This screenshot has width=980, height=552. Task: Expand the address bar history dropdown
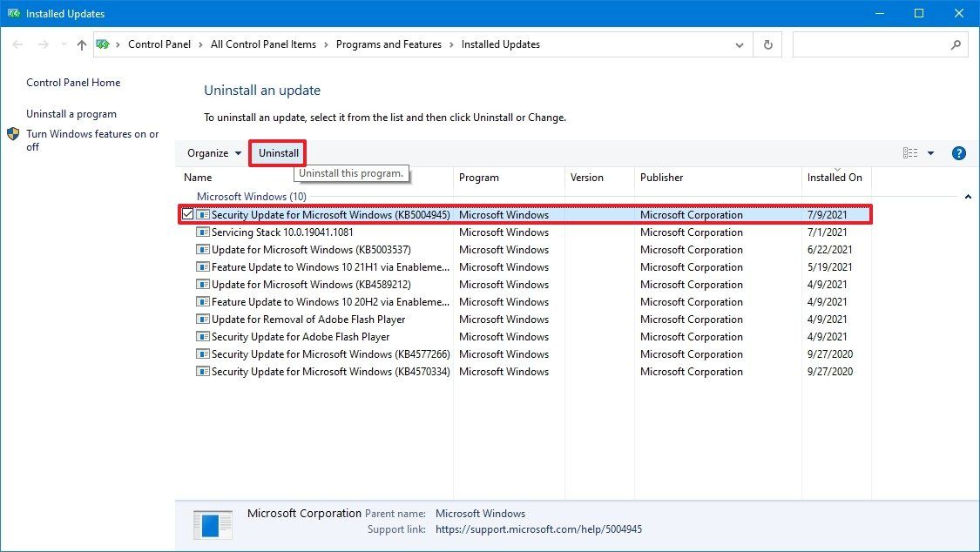pyautogui.click(x=740, y=45)
